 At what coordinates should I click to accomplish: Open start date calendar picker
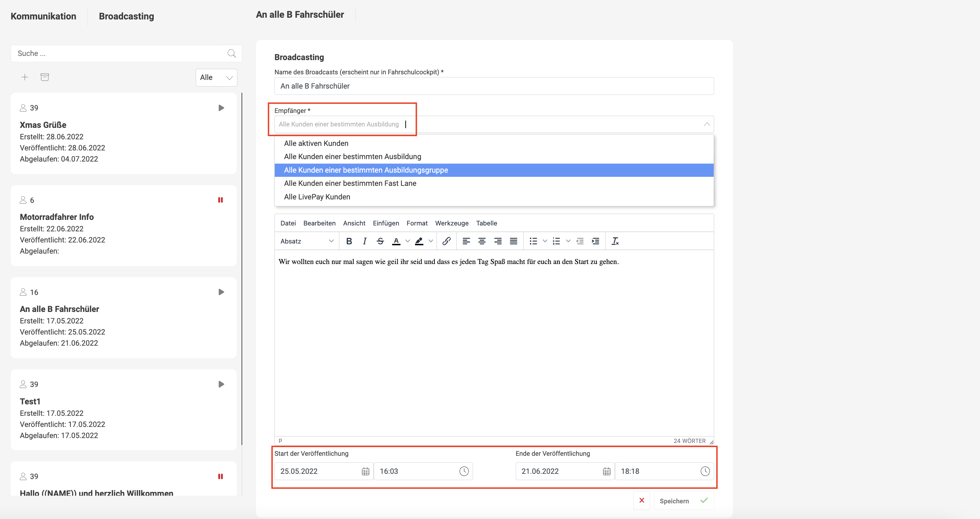coord(365,471)
